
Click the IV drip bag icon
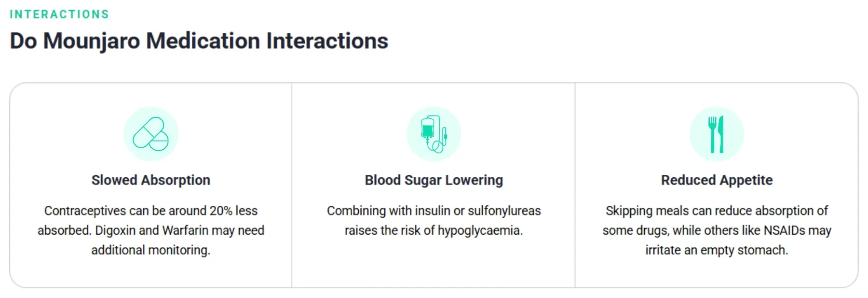coord(434,134)
